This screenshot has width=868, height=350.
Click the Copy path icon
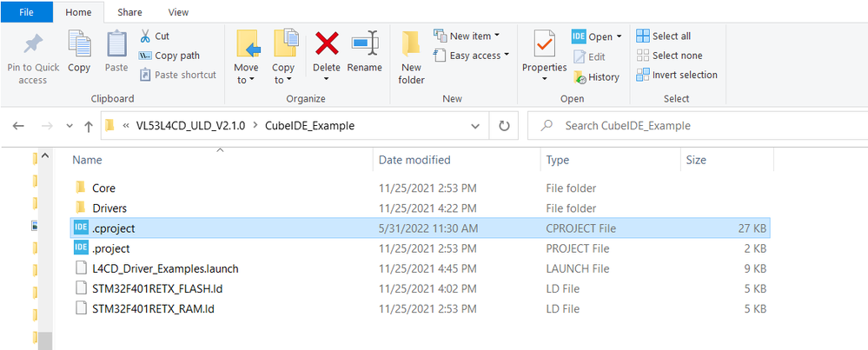tap(145, 56)
